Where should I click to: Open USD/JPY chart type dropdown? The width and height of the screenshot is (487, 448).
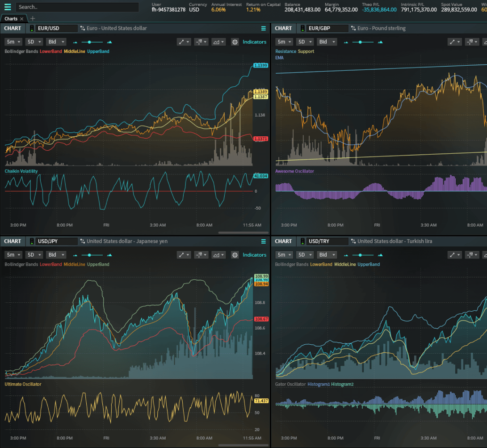(x=218, y=254)
